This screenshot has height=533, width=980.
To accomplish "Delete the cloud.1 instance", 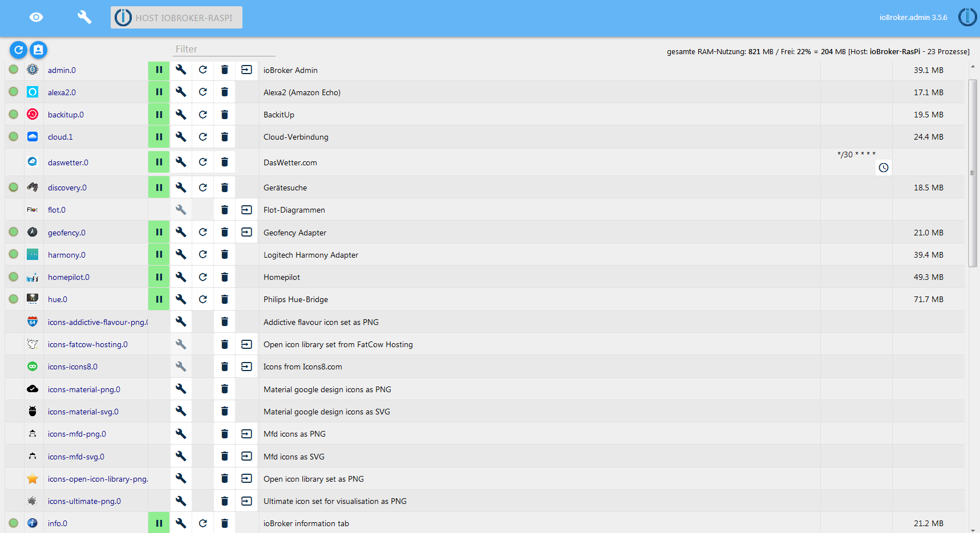I will pos(225,137).
